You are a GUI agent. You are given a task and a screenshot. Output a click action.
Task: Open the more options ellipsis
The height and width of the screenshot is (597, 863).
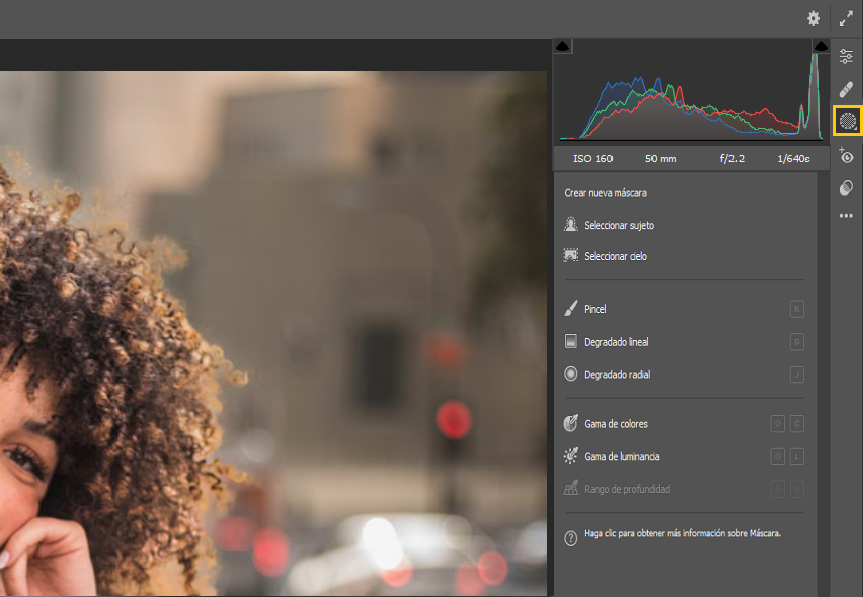click(846, 216)
